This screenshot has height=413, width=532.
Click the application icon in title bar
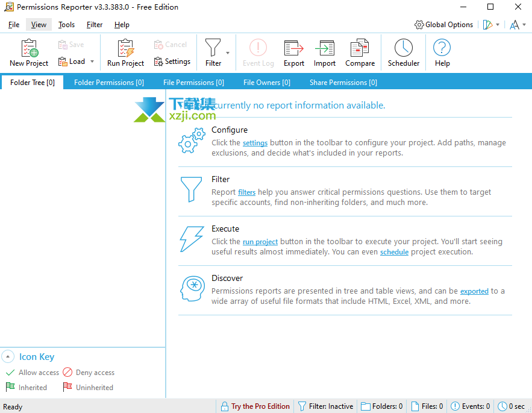click(x=9, y=7)
